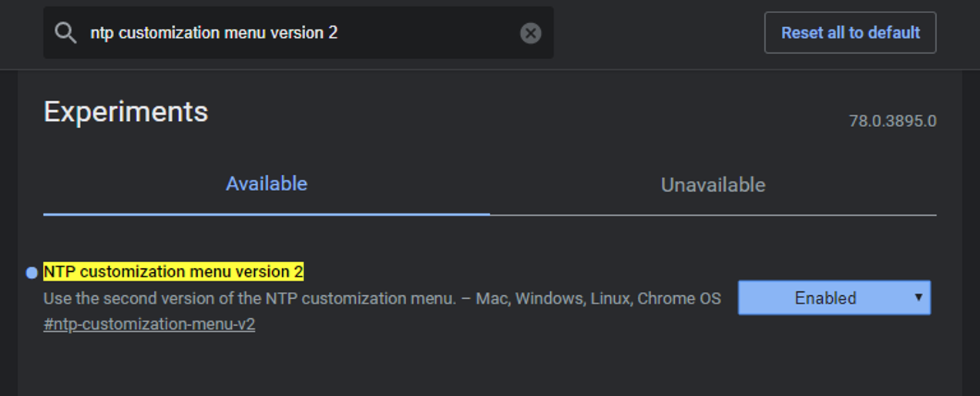Click the word Enabled inside the selector

825,298
